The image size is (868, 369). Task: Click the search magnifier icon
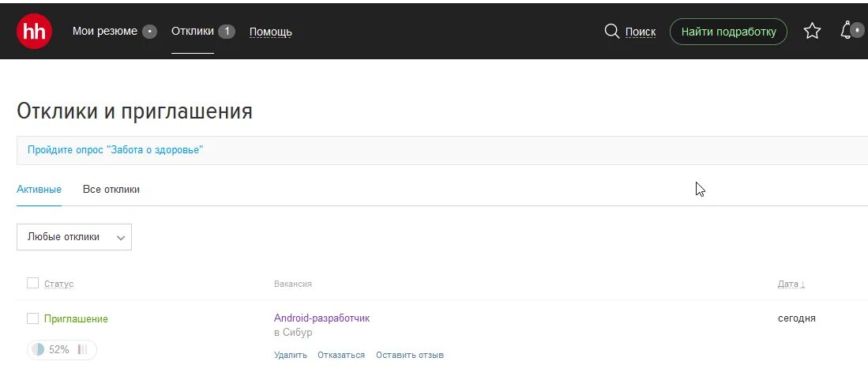pyautogui.click(x=611, y=32)
